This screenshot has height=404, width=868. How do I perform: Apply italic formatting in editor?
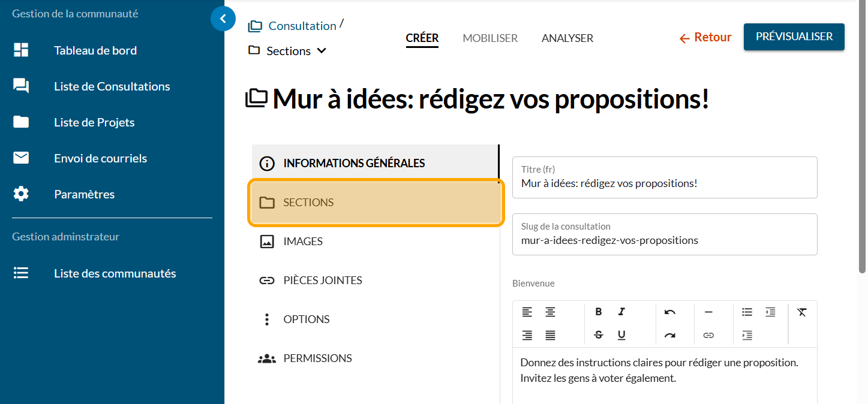pos(621,312)
